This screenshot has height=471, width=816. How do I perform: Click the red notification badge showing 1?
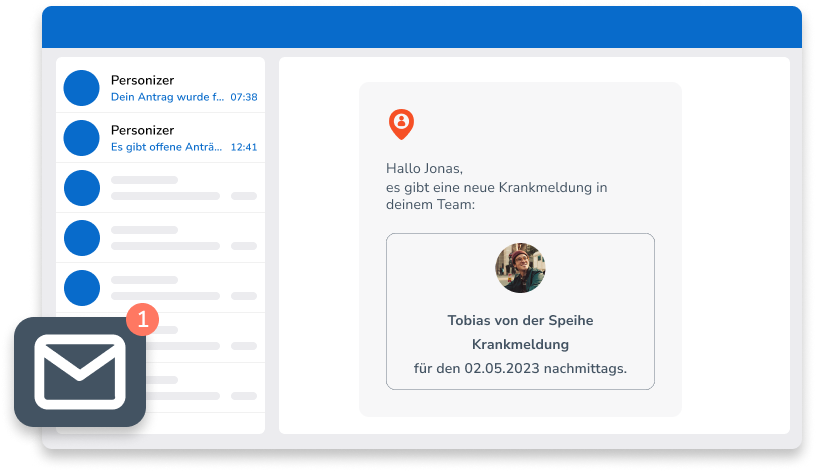tap(142, 320)
